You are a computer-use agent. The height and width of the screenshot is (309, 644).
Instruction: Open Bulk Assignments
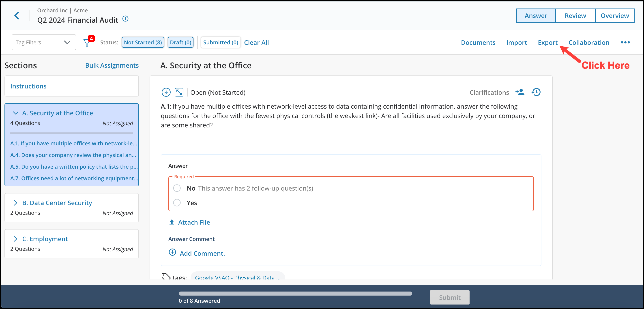[112, 65]
